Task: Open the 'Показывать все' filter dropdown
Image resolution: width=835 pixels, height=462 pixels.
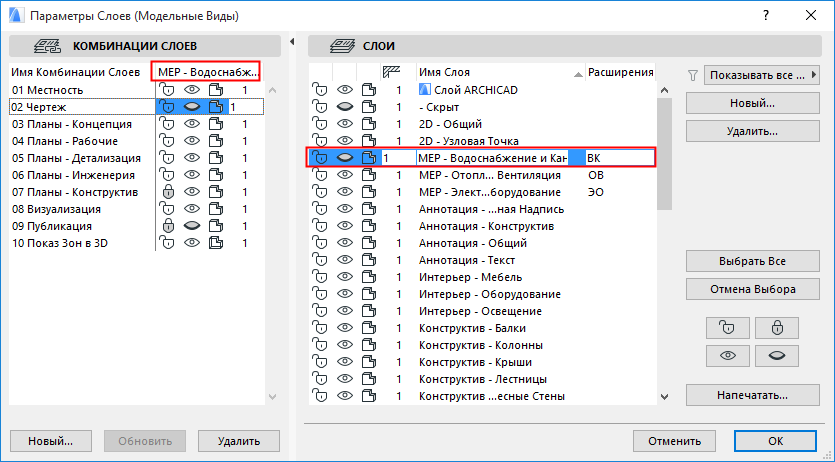Action: coord(762,75)
